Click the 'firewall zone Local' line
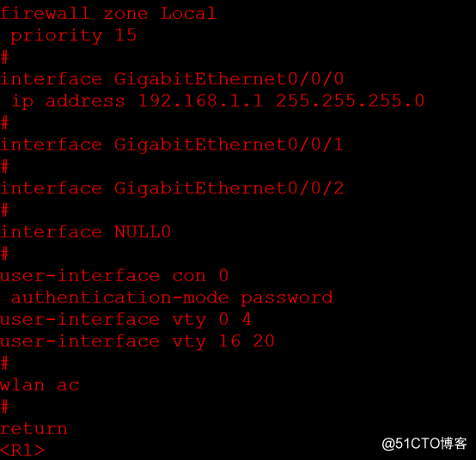 108,14
